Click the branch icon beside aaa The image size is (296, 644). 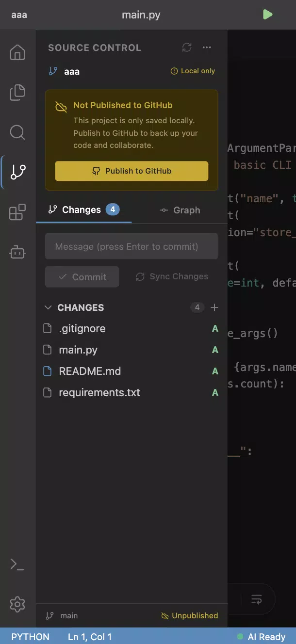click(x=53, y=71)
